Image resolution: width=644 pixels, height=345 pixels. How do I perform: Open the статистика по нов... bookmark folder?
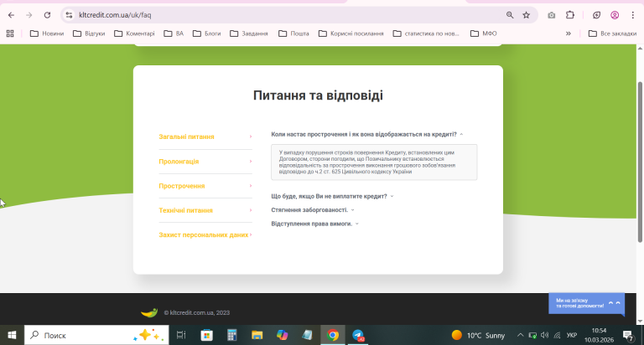426,33
